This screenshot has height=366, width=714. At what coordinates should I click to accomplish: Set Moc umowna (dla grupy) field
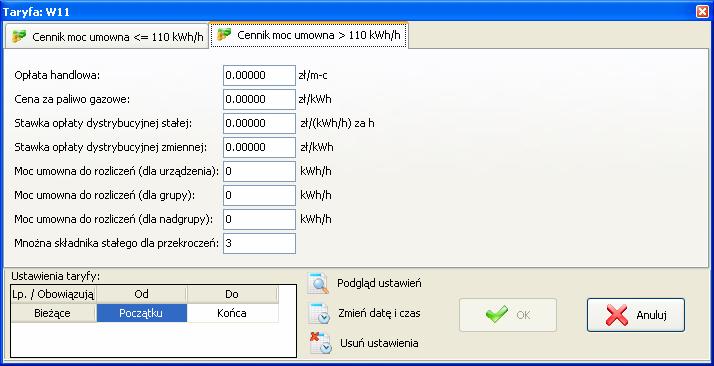click(x=259, y=195)
